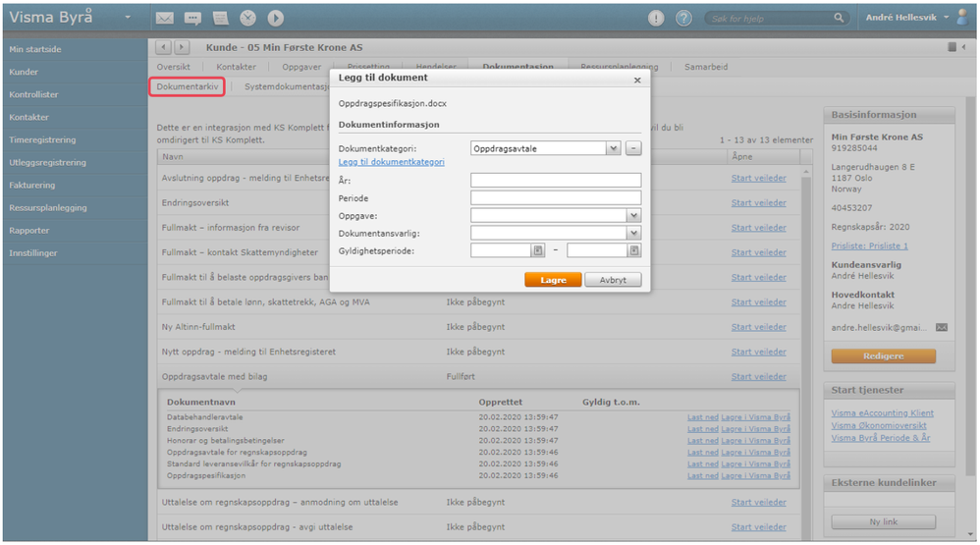
Task: Open the start date calendar for Gyldighetsperiode
Action: coord(537,250)
